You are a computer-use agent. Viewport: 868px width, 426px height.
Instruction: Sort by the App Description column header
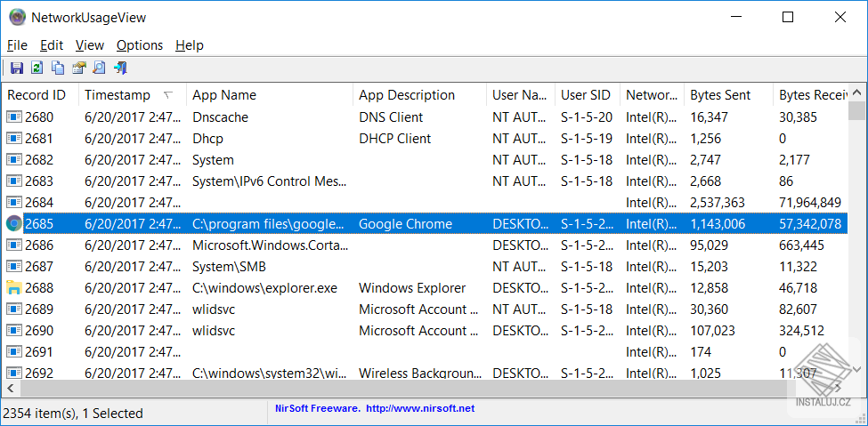(x=420, y=95)
